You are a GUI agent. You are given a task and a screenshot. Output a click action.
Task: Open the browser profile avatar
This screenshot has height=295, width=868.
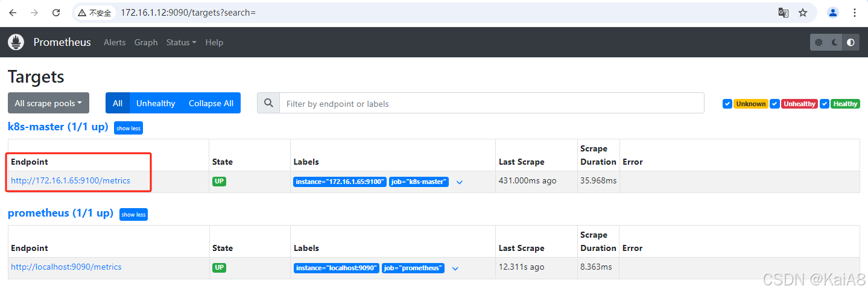[833, 13]
